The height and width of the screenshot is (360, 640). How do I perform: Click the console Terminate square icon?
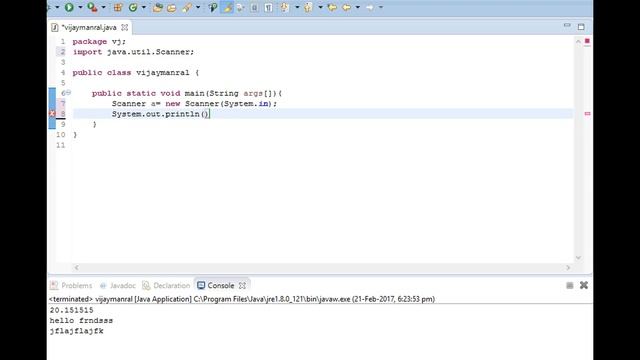[x=570, y=285]
